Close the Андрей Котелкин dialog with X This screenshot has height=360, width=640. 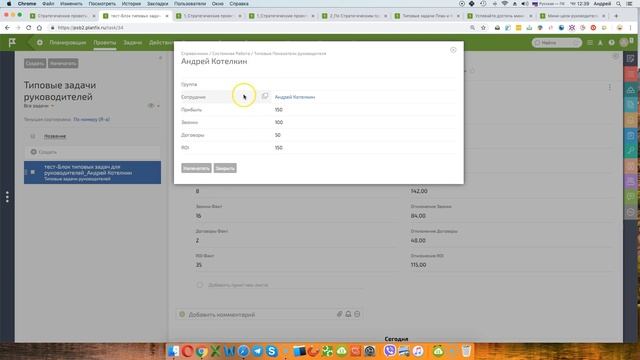click(x=453, y=50)
